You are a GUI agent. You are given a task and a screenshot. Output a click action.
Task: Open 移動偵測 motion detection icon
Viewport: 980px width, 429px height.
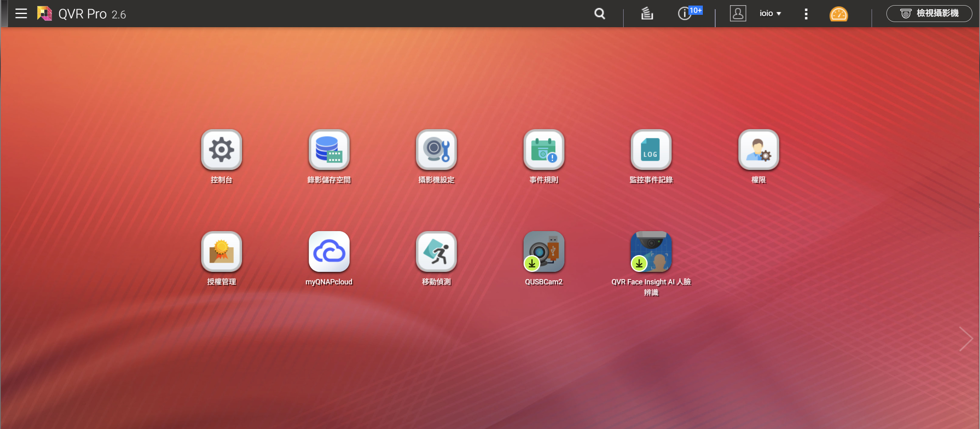click(436, 252)
